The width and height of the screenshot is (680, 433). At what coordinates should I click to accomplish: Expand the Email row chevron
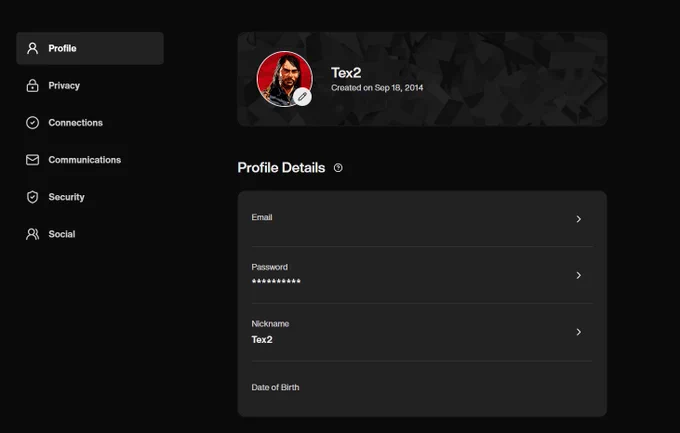click(x=579, y=219)
